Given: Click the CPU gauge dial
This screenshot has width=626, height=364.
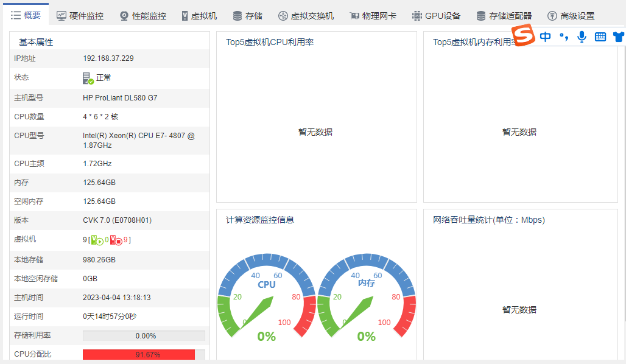Looking at the screenshot, I should pos(267,295).
